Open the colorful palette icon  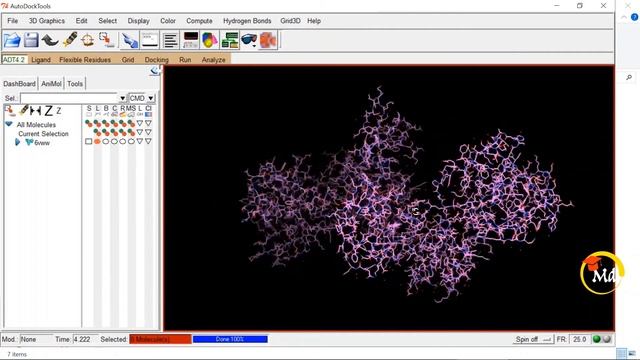pyautogui.click(x=210, y=40)
